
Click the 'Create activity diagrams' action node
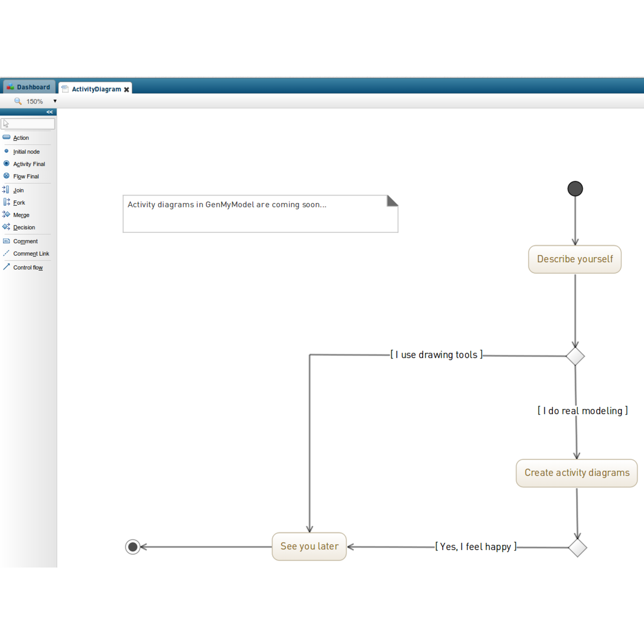coord(577,473)
